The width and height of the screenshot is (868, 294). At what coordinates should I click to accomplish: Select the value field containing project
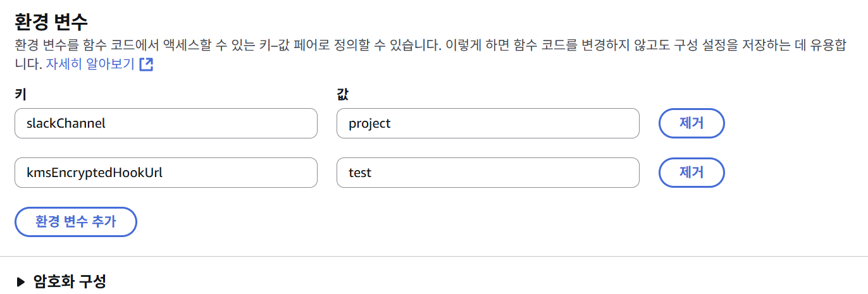[x=487, y=123]
